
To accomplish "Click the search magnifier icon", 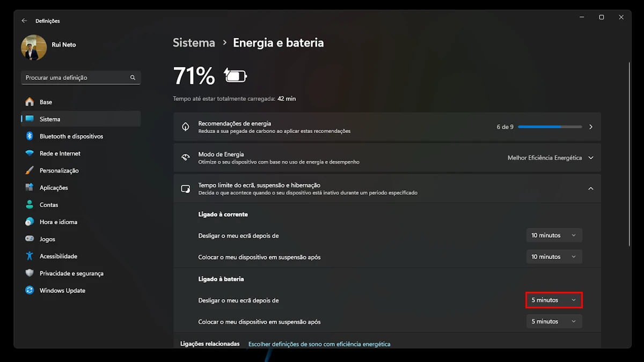I will tap(133, 78).
